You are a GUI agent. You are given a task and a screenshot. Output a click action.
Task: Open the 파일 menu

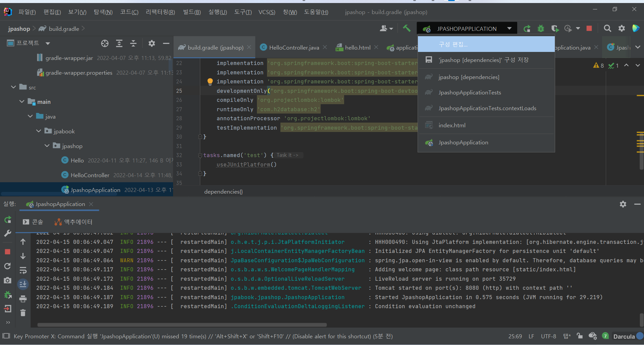[x=27, y=12]
